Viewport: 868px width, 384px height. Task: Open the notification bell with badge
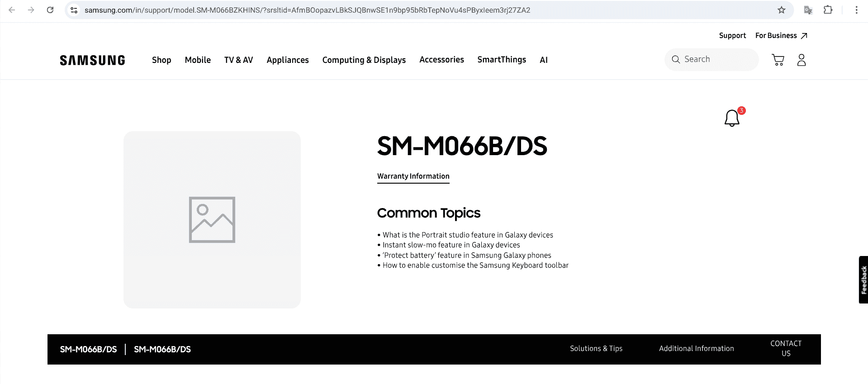point(732,118)
